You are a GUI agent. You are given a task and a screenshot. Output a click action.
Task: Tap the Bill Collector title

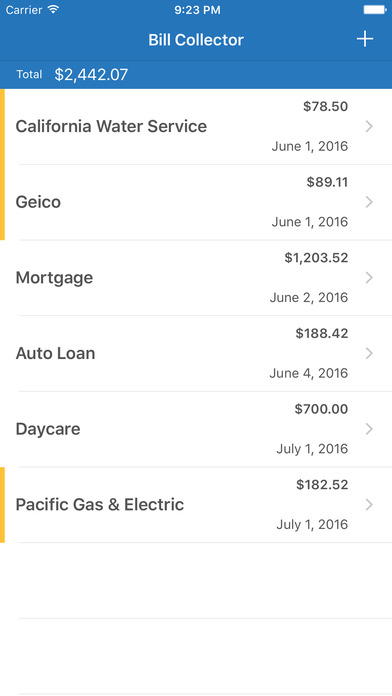pos(196,40)
